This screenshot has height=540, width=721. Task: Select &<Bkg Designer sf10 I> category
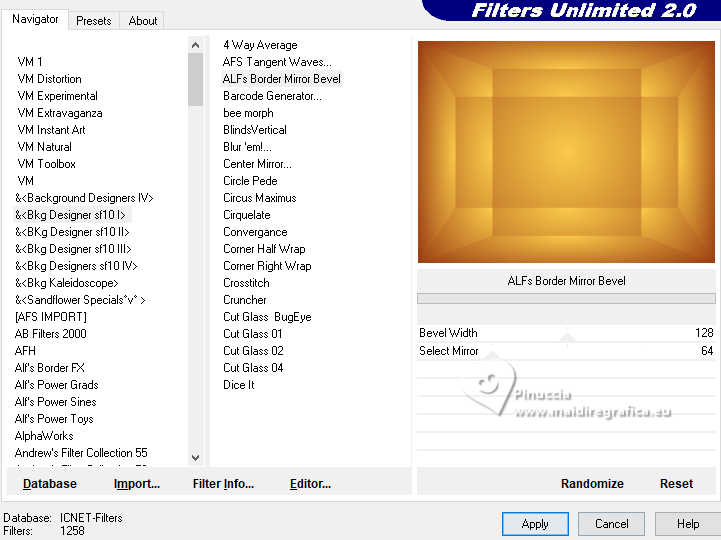70,215
